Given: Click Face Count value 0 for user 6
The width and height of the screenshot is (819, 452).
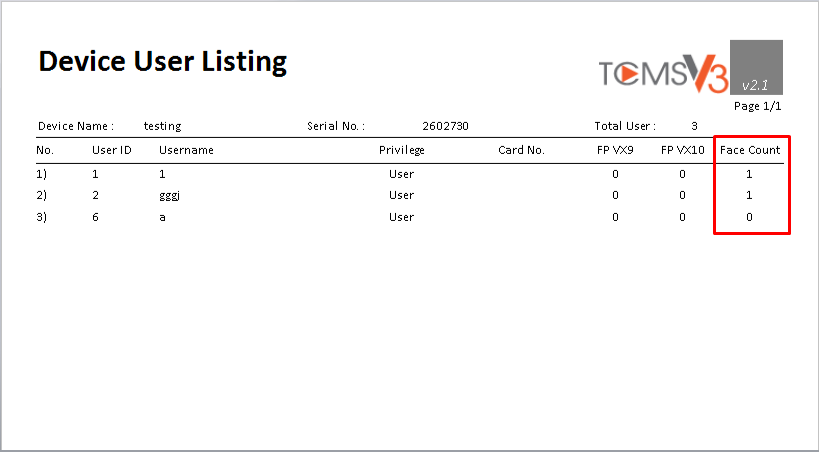Looking at the screenshot, I should 749,217.
